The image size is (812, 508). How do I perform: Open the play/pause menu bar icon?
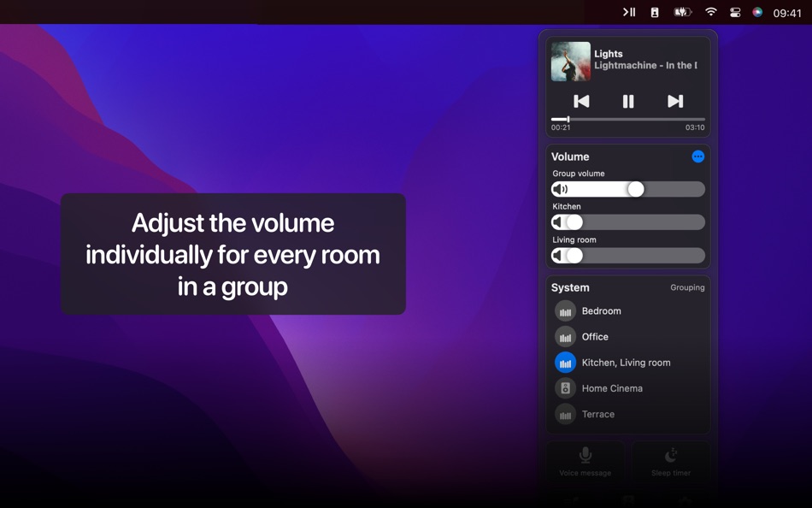click(x=629, y=12)
